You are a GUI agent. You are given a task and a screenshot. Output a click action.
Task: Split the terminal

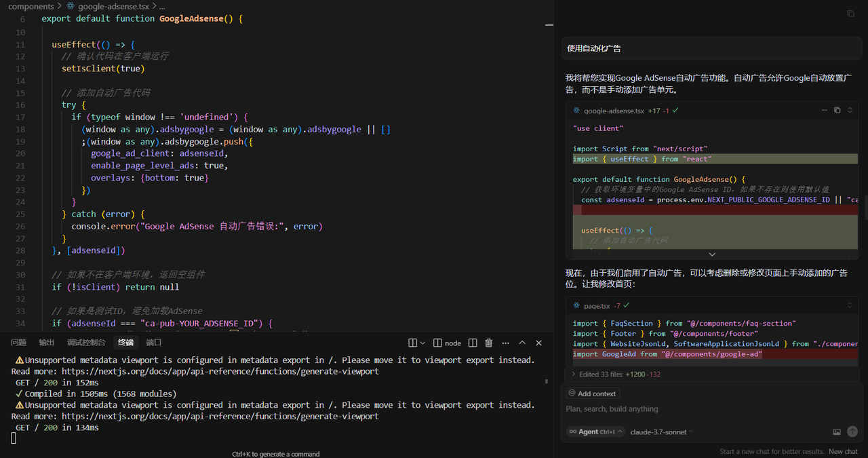pos(473,343)
